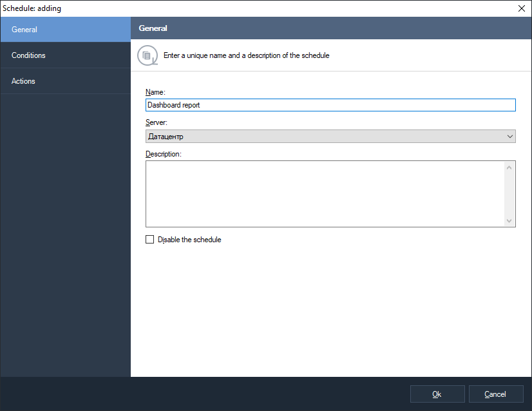Screen dimensions: 532x411
Task: Click the 'Disable the schedule' label text
Action: tap(189, 240)
